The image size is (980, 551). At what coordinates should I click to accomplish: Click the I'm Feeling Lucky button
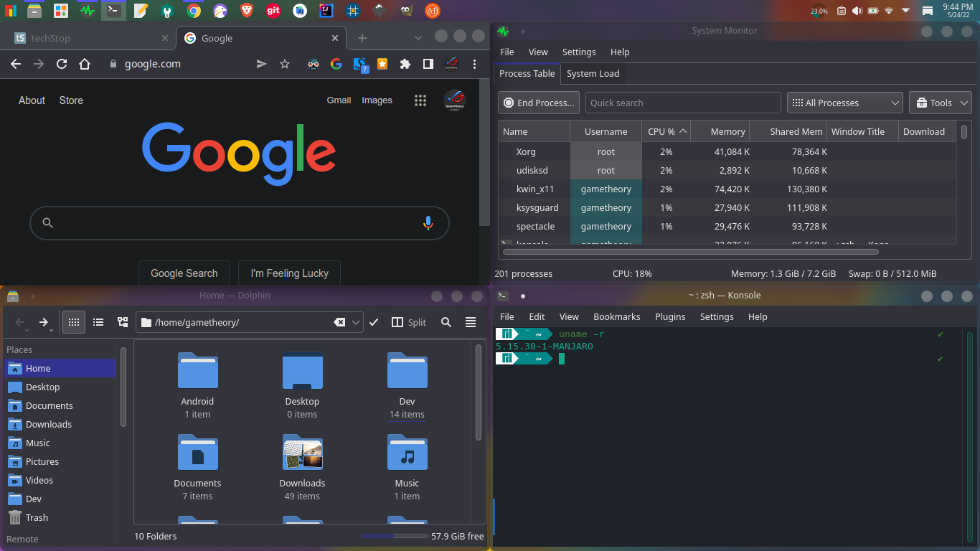tap(289, 273)
